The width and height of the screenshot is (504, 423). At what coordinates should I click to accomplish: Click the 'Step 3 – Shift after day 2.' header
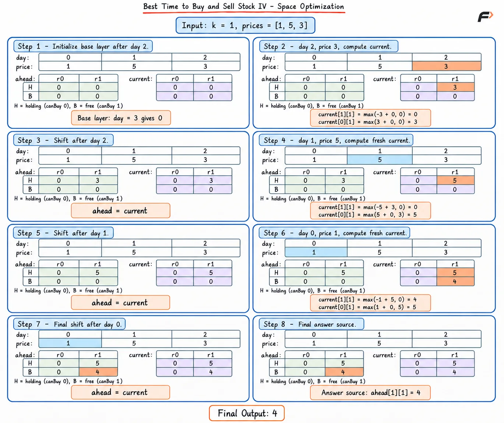pos(63,140)
